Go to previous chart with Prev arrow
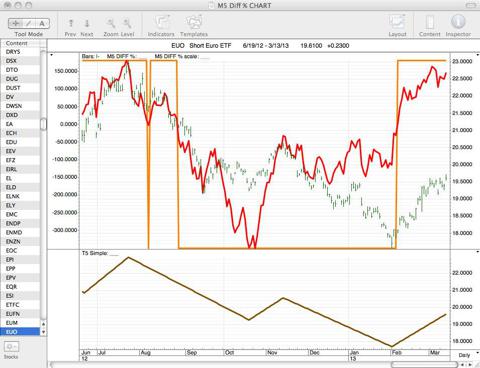The width and height of the screenshot is (480, 368). click(71, 23)
